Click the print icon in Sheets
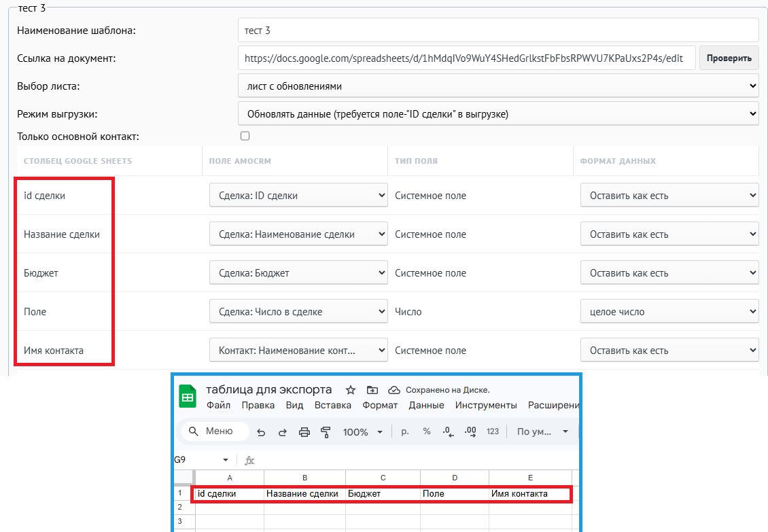This screenshot has width=768, height=532. click(x=304, y=432)
